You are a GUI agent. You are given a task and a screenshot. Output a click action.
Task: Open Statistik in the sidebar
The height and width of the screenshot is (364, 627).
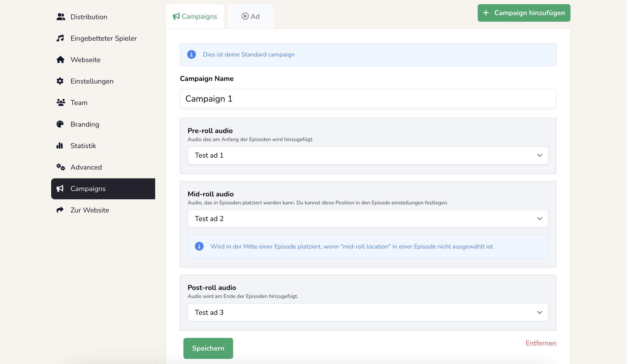[x=103, y=145]
